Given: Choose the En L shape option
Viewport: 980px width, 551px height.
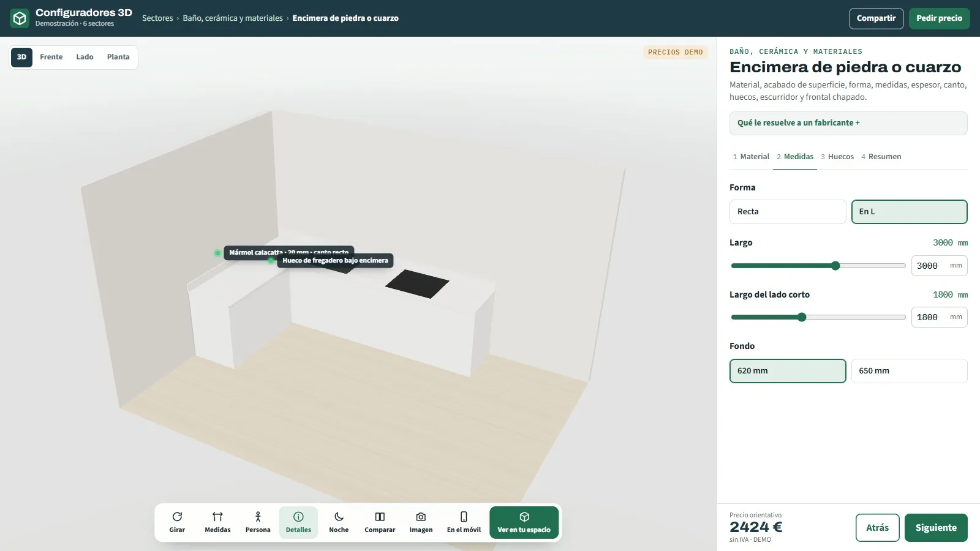Looking at the screenshot, I should point(910,212).
